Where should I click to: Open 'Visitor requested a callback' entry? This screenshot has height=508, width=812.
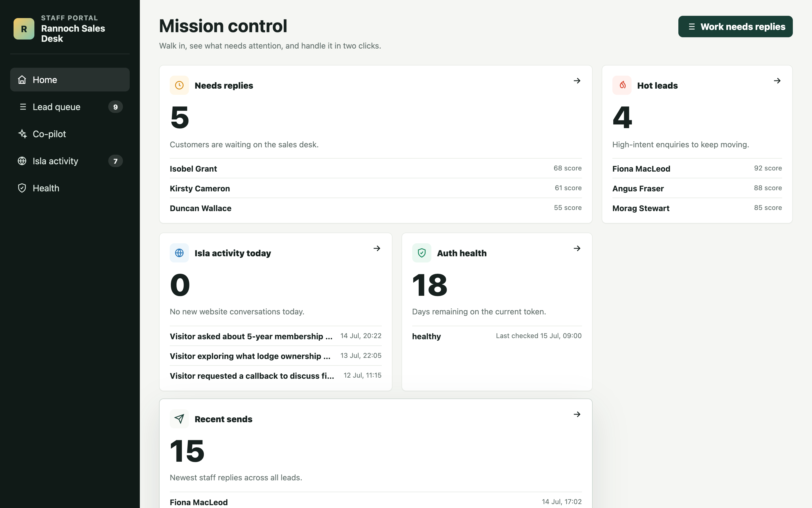point(275,376)
